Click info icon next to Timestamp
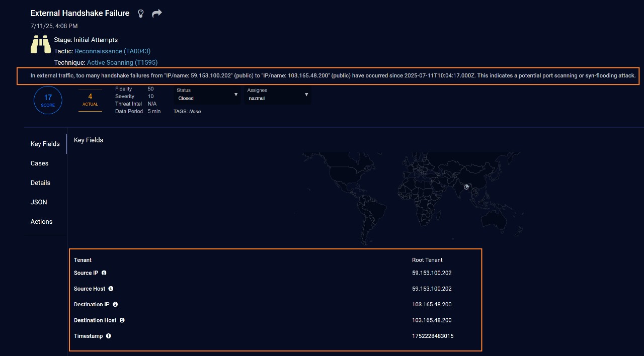 (x=108, y=336)
